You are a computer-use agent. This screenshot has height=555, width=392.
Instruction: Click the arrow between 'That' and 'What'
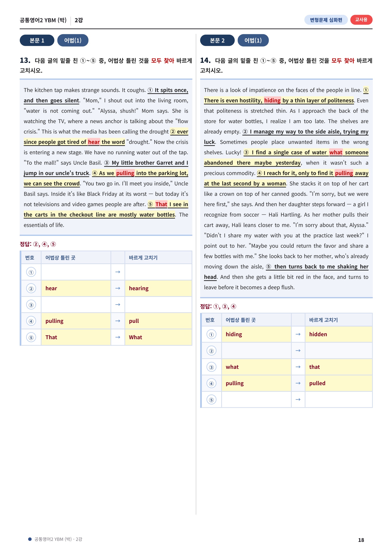click(118, 337)
